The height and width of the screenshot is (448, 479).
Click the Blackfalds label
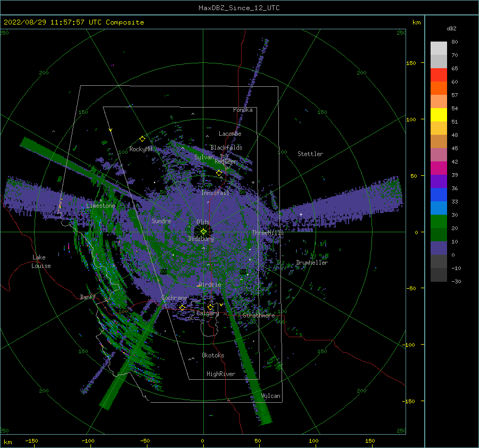pyautogui.click(x=226, y=148)
